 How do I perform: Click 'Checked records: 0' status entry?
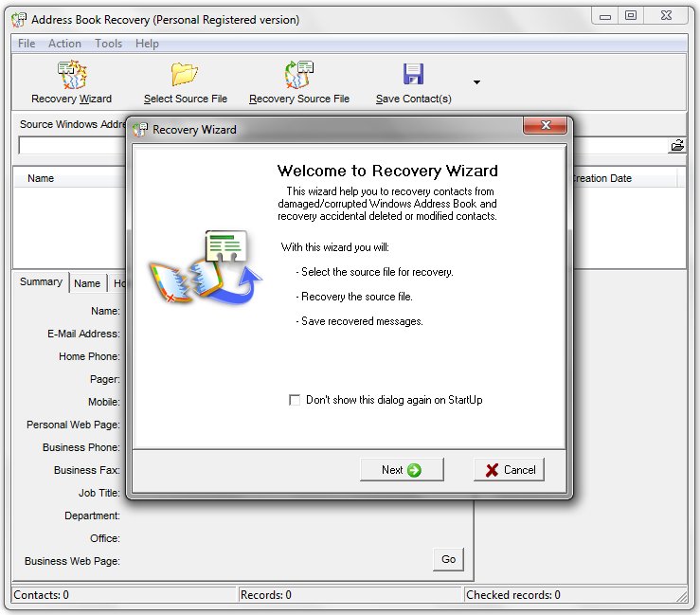(513, 595)
